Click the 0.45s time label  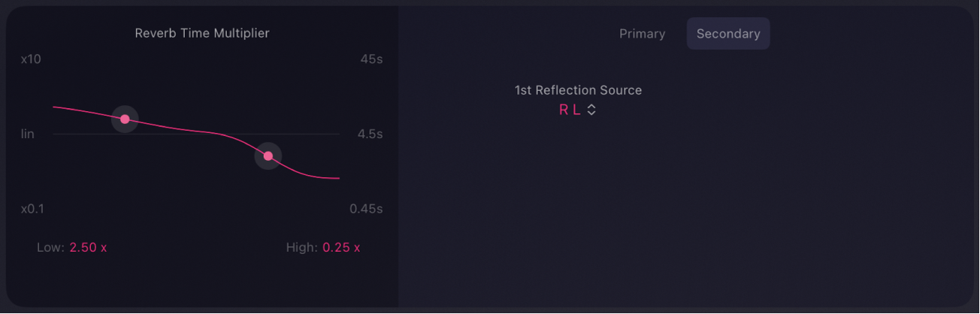(366, 208)
